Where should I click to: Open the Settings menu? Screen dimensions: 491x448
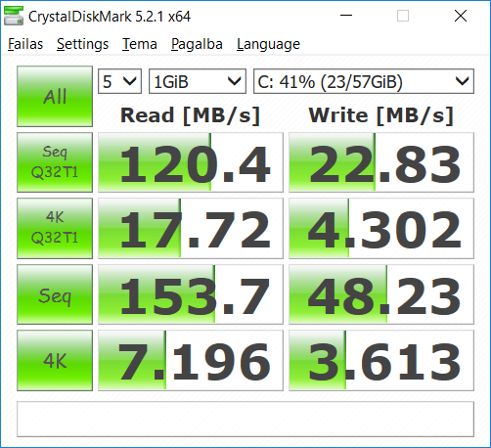coord(82,44)
